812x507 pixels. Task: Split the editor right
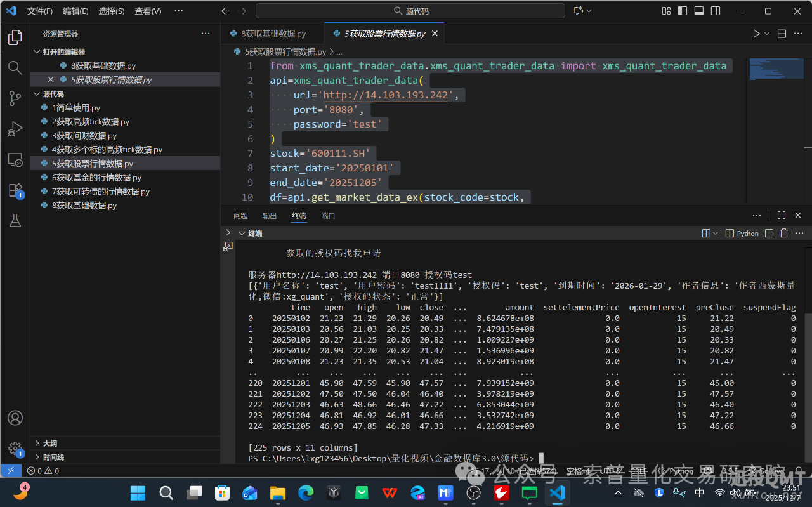pos(782,34)
